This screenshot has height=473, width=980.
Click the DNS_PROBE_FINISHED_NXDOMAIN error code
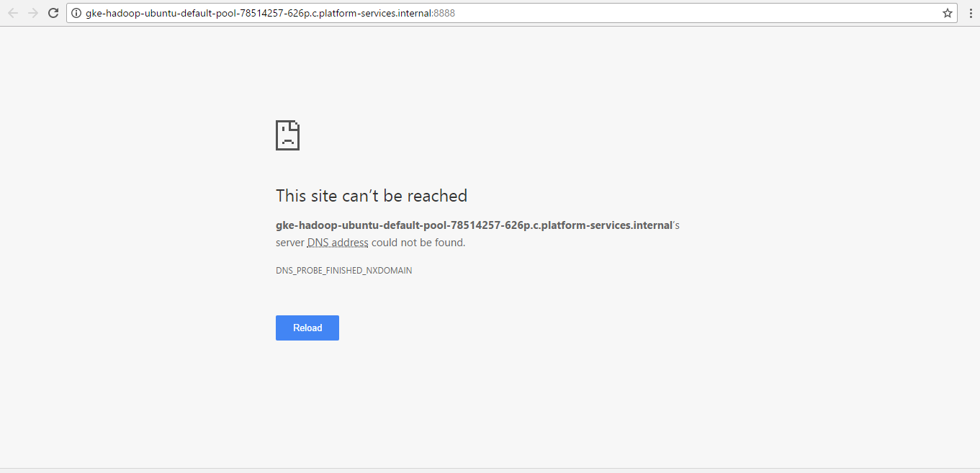pyautogui.click(x=343, y=270)
